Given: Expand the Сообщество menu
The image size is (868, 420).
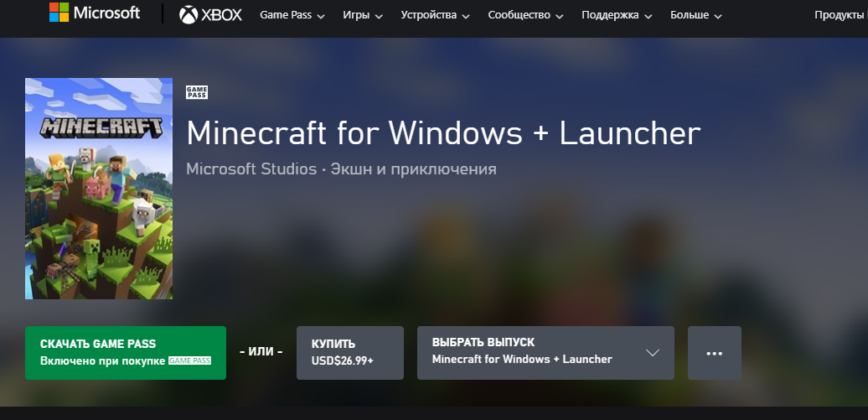Looking at the screenshot, I should coord(525,16).
